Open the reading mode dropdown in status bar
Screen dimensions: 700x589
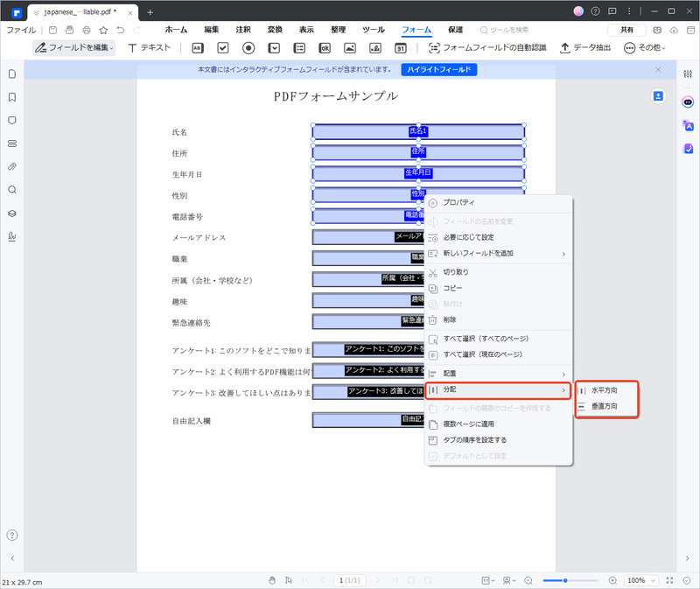pos(509,580)
